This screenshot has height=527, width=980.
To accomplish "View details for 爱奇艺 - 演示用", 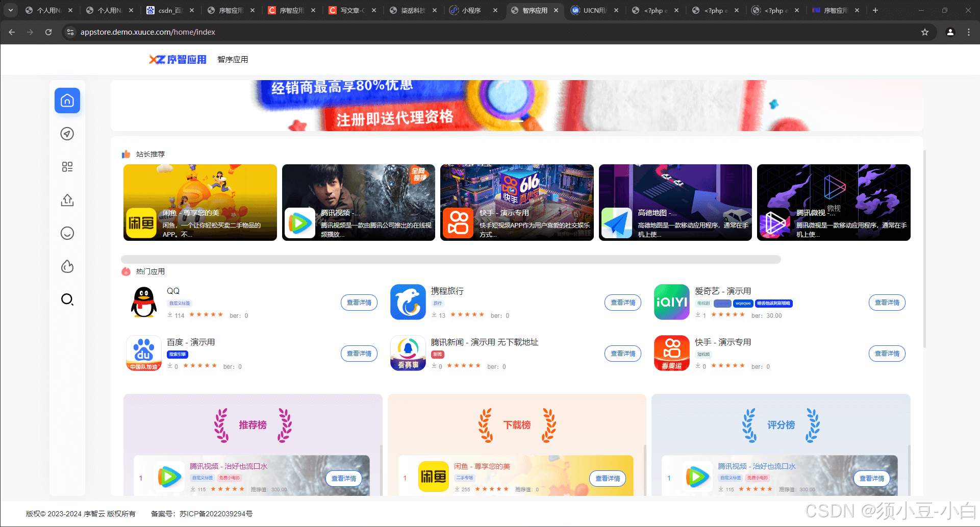I will point(887,303).
